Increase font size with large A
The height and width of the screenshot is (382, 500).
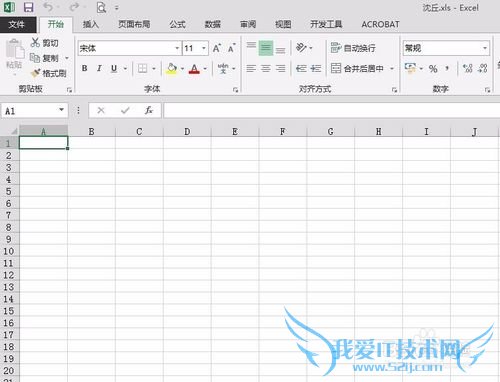coord(217,48)
